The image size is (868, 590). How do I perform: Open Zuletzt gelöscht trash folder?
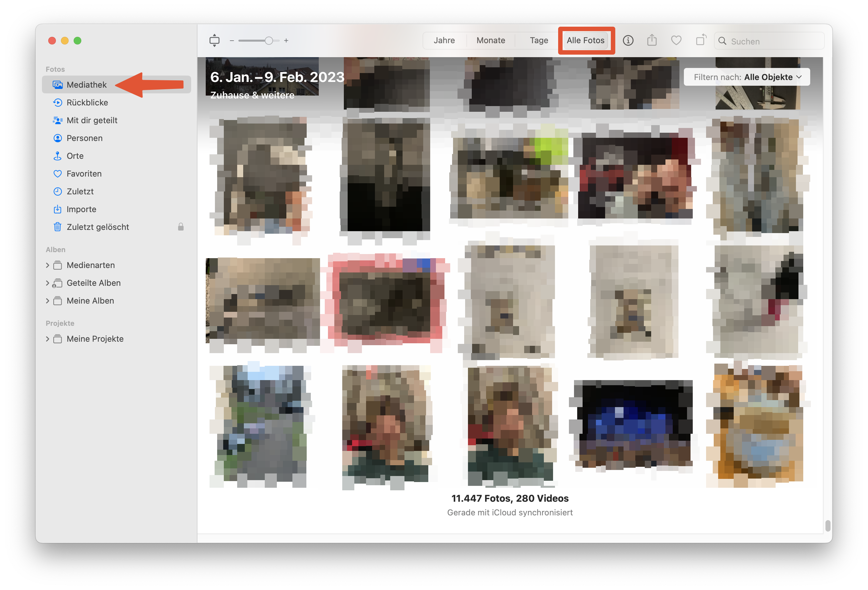[x=97, y=227]
